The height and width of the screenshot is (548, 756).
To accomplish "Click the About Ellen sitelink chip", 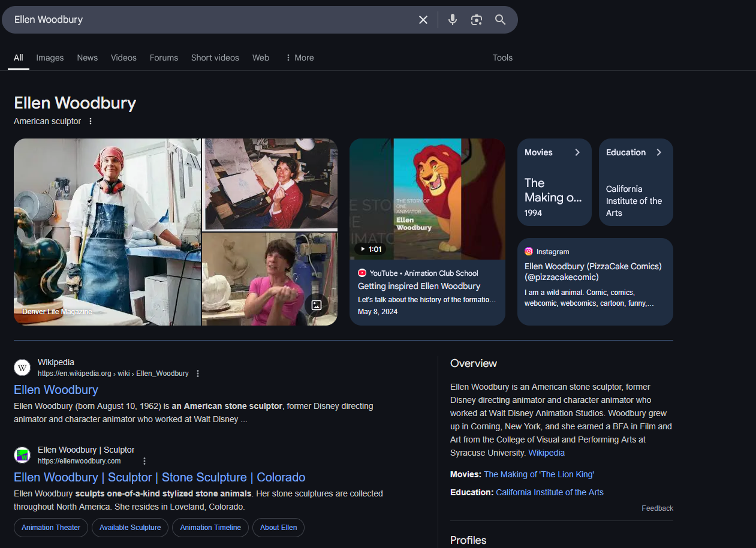I will click(x=278, y=528).
